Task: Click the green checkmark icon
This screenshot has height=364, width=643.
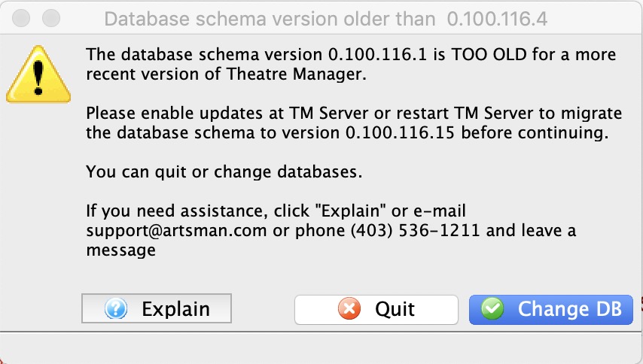Action: click(492, 308)
